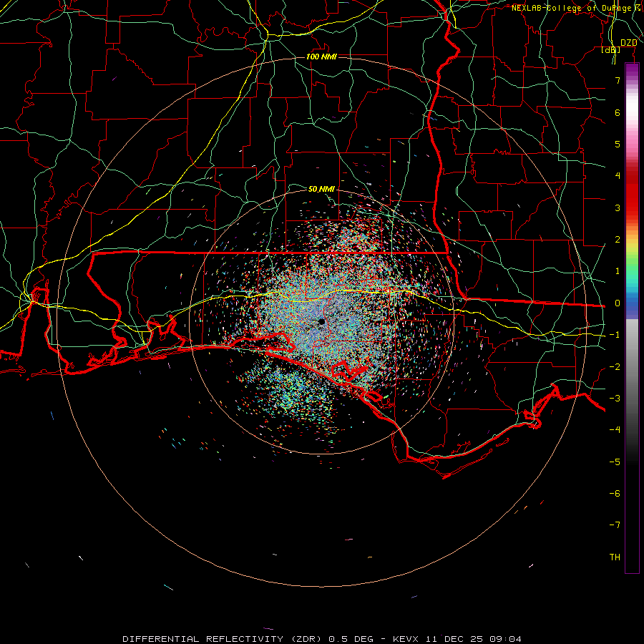Viewport: 644px width, 644px height.
Task: Click the "6" value on the scale
Action: tap(618, 112)
